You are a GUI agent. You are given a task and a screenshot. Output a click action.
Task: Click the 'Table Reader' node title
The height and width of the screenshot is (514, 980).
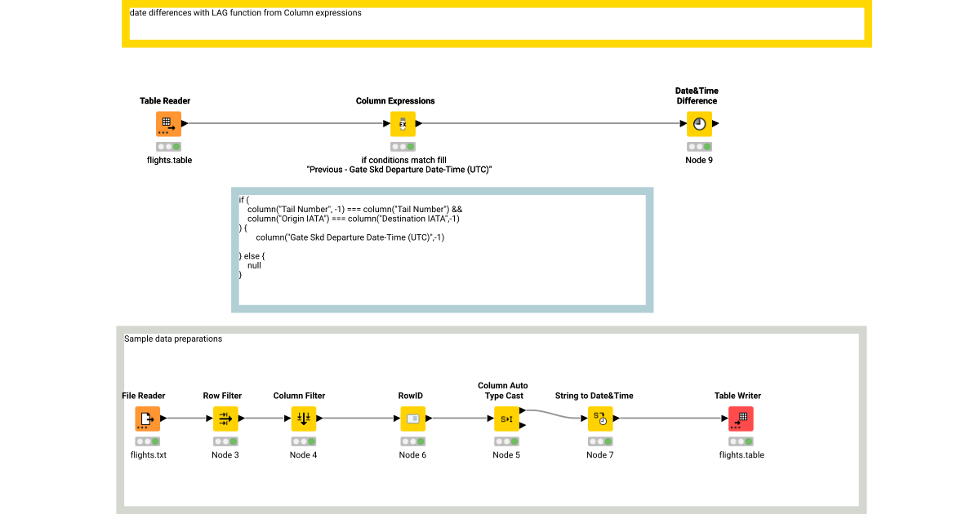[165, 101]
